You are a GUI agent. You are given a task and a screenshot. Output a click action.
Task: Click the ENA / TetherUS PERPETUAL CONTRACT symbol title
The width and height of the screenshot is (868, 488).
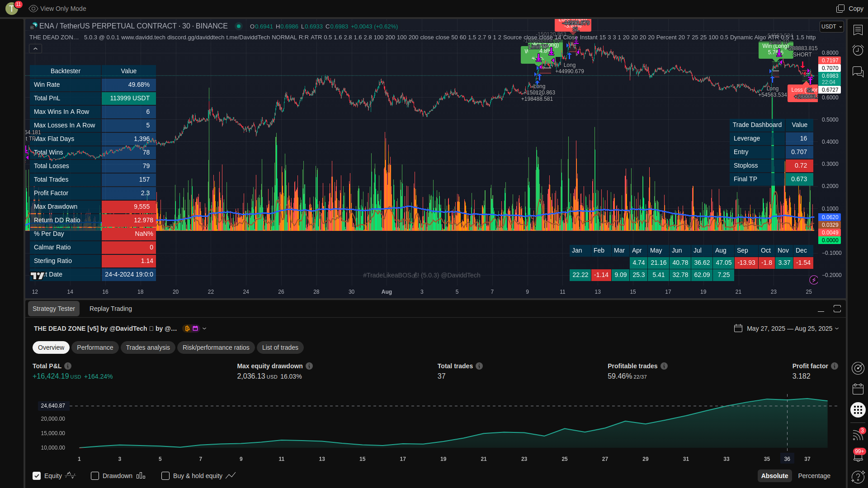(134, 26)
